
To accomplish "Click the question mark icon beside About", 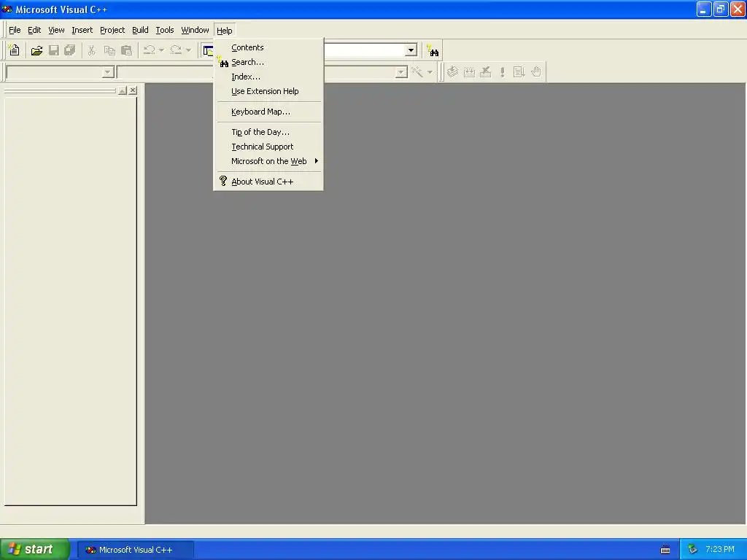I will point(223,181).
